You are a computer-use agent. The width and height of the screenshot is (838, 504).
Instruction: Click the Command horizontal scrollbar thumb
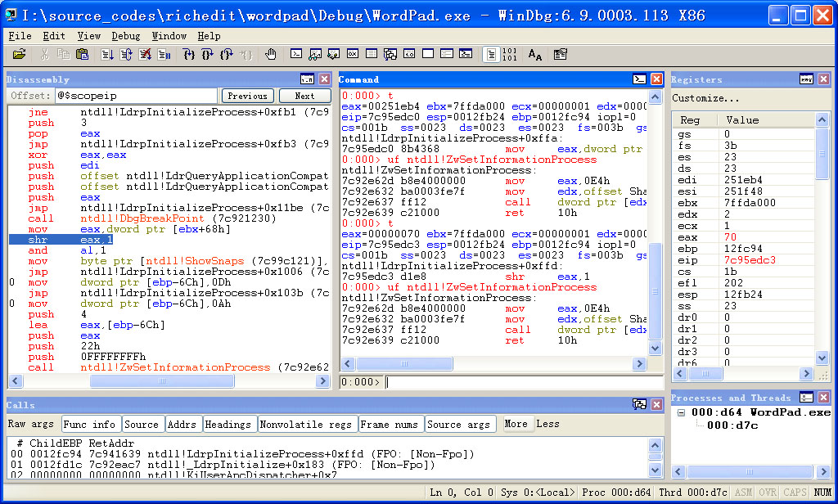click(x=404, y=364)
